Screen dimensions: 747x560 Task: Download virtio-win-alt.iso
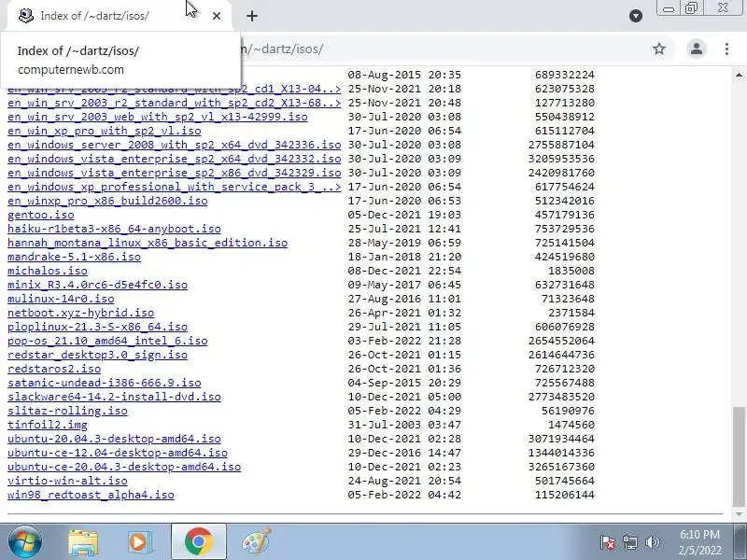(67, 481)
